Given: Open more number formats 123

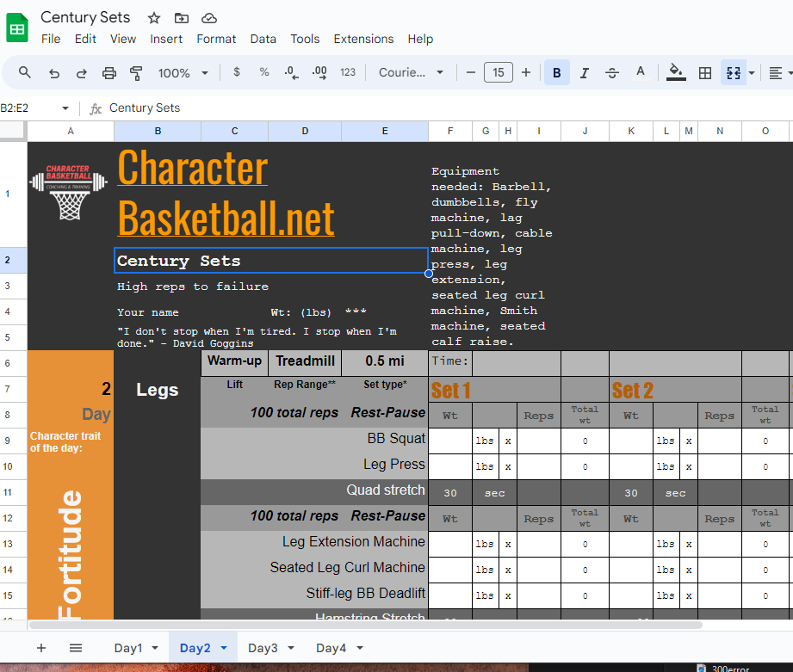Looking at the screenshot, I should pos(348,72).
